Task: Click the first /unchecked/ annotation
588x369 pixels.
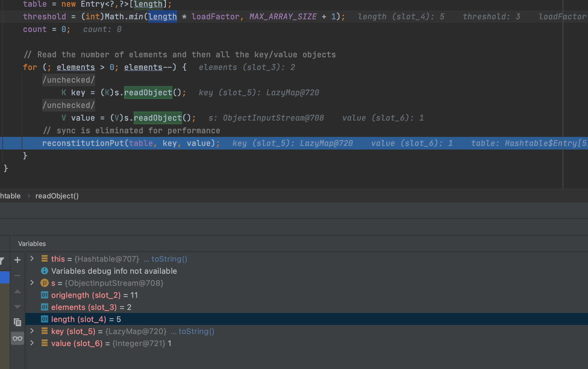Action: click(x=69, y=80)
